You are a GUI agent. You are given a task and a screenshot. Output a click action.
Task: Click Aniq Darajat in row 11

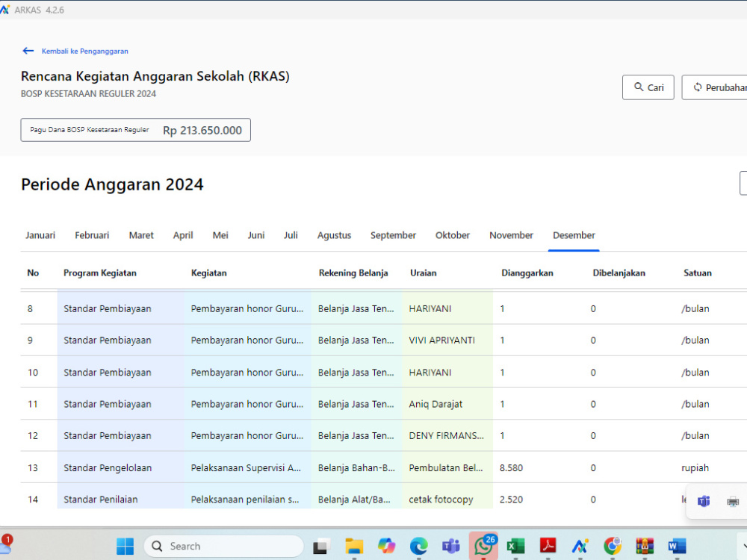[x=436, y=404]
